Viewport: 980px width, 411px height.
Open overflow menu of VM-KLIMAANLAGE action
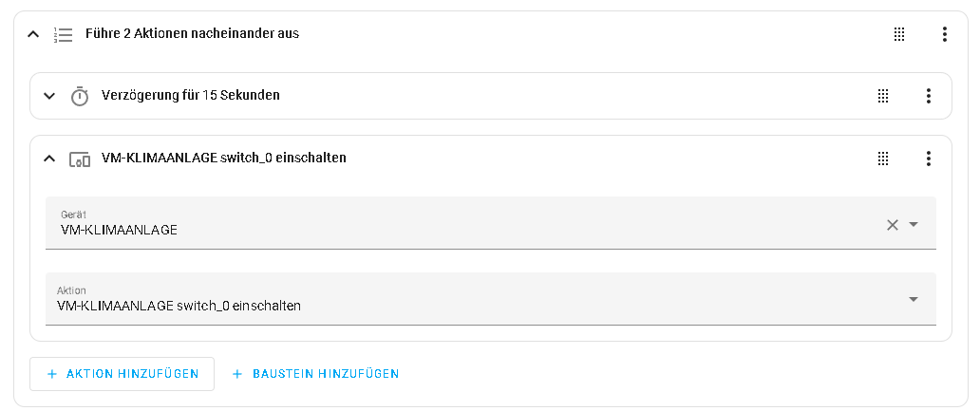[928, 159]
